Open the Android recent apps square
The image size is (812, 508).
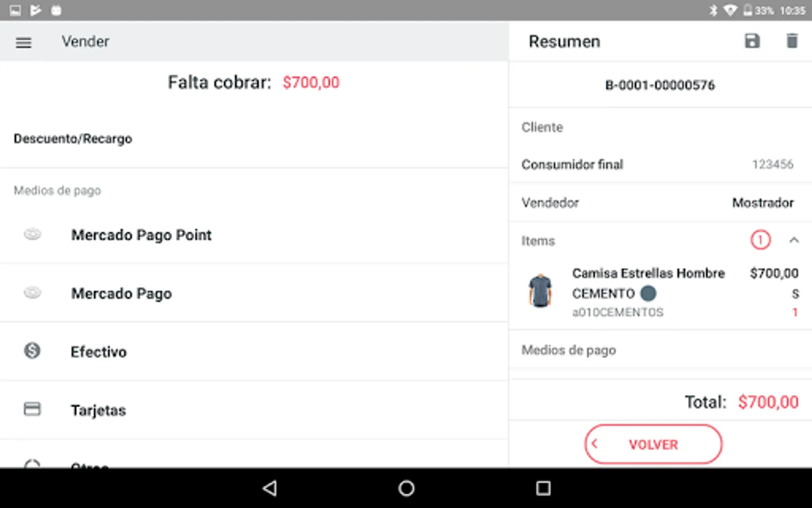coord(542,488)
